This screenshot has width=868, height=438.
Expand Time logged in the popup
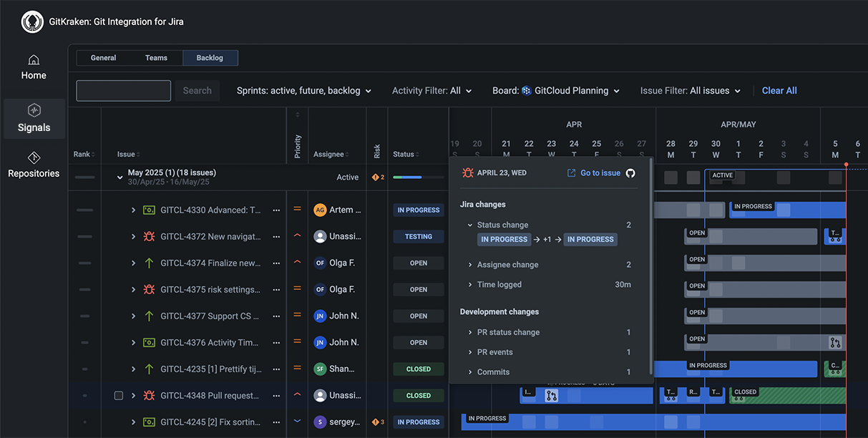click(470, 285)
